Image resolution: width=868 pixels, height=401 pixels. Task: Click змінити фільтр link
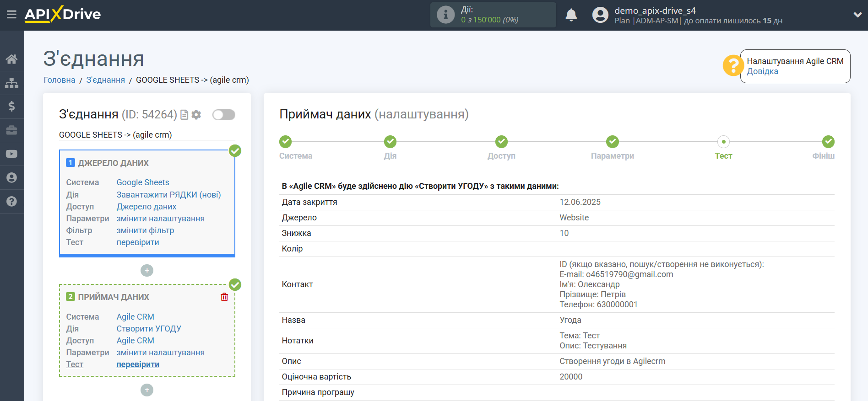coord(145,230)
